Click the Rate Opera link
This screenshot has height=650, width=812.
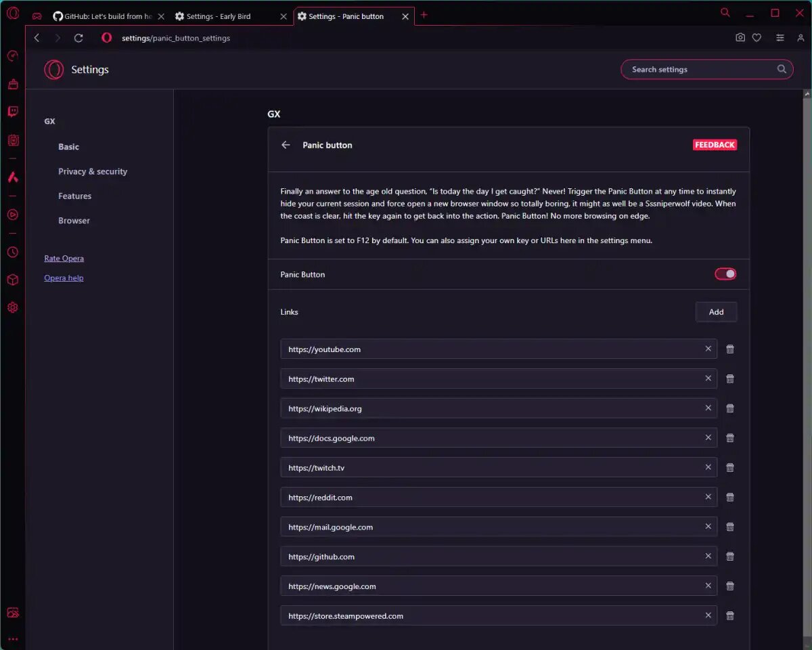tap(64, 259)
